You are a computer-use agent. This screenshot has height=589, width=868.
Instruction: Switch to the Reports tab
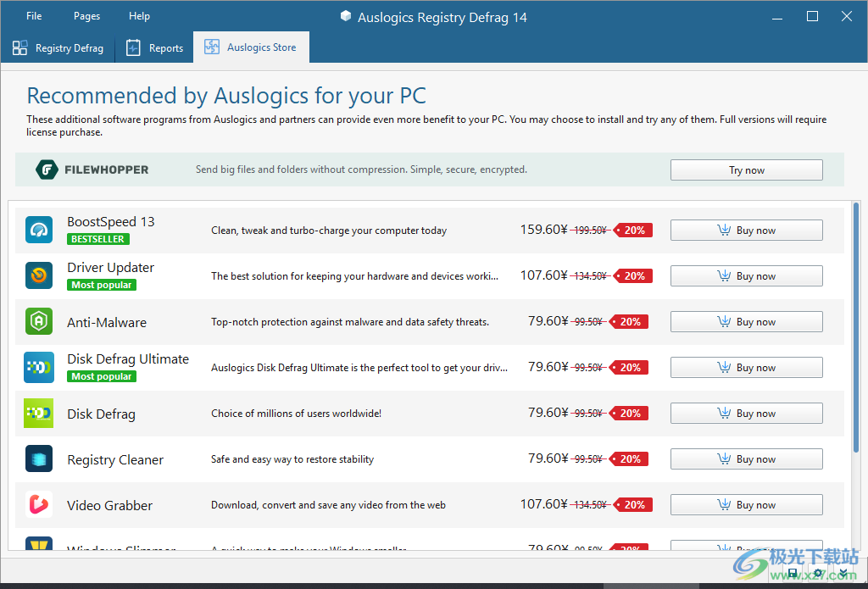click(154, 48)
